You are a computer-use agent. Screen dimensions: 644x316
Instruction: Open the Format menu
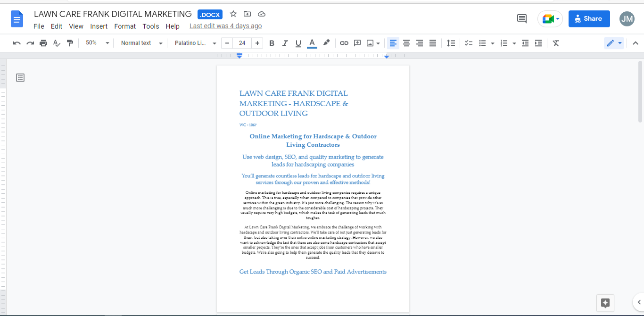125,26
